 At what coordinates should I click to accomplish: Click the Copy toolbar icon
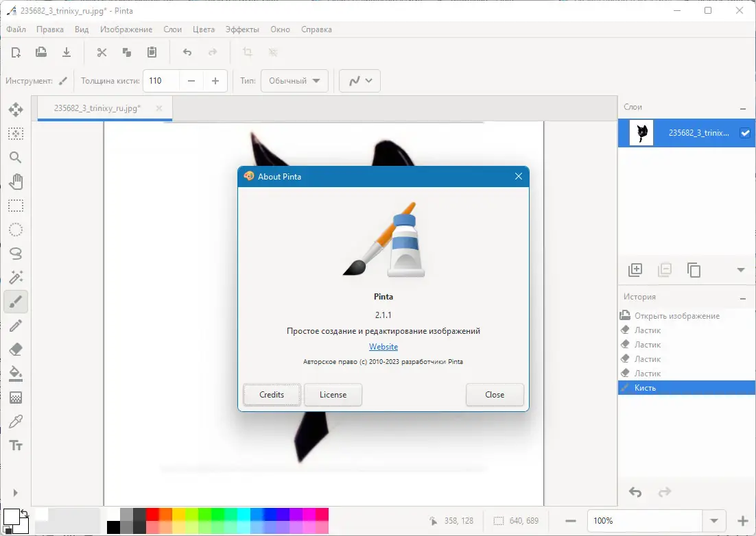point(127,52)
